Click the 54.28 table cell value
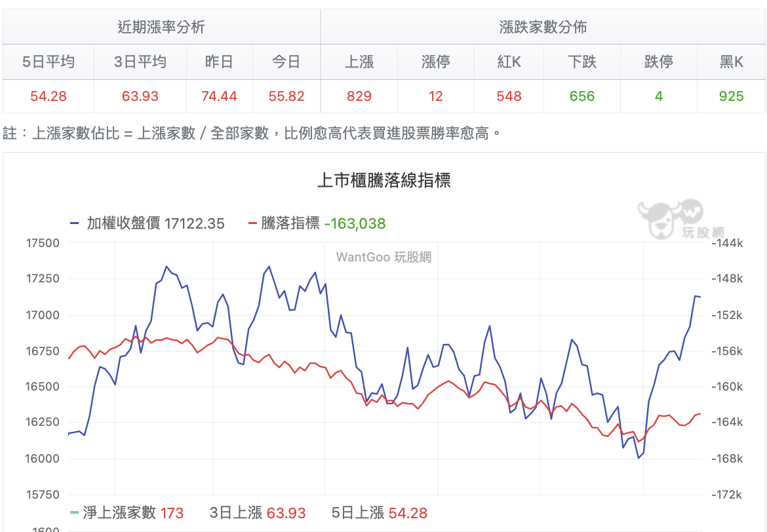This screenshot has height=532, width=767. 49,96
